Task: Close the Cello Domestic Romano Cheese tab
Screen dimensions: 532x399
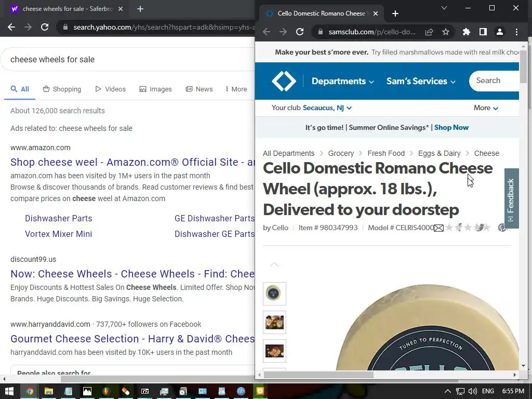Action: [x=376, y=14]
